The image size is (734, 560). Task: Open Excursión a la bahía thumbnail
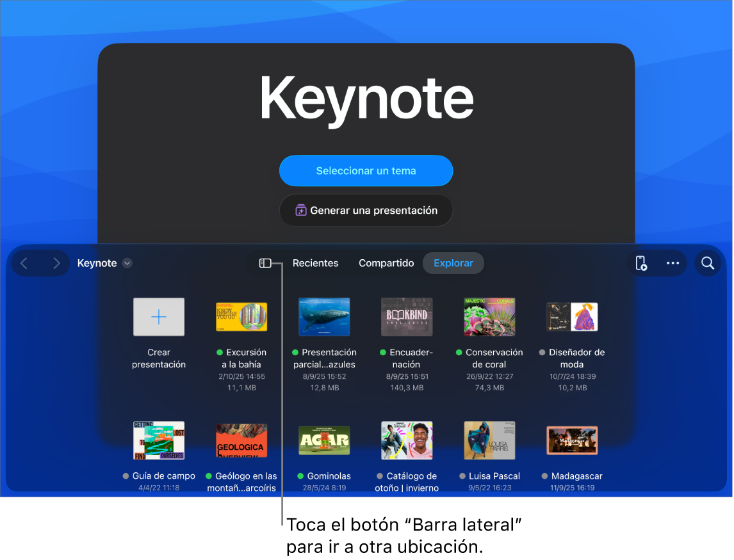tap(241, 317)
